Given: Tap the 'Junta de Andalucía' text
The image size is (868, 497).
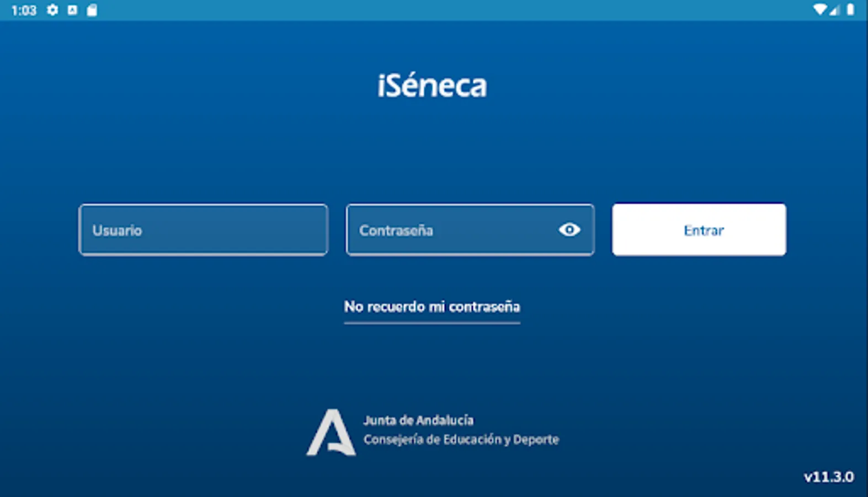Looking at the screenshot, I should coord(418,420).
